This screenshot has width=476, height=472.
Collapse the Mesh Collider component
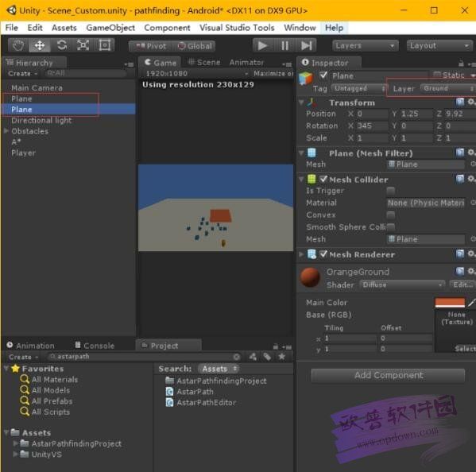coord(301,180)
